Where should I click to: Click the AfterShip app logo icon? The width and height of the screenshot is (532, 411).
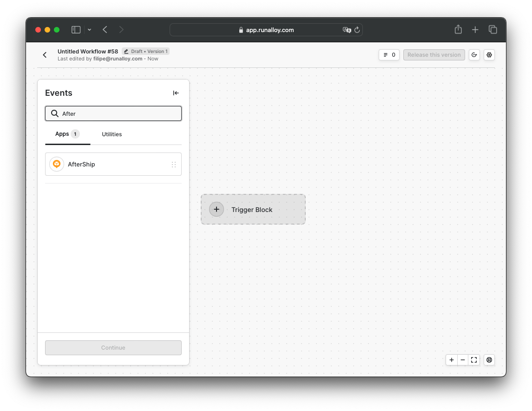(x=57, y=164)
